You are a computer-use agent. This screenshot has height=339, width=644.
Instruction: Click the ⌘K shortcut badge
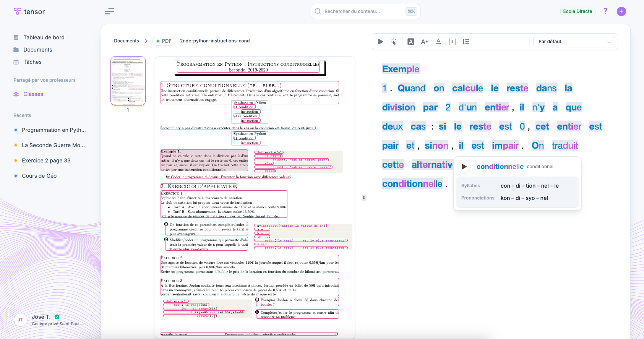pos(411,11)
